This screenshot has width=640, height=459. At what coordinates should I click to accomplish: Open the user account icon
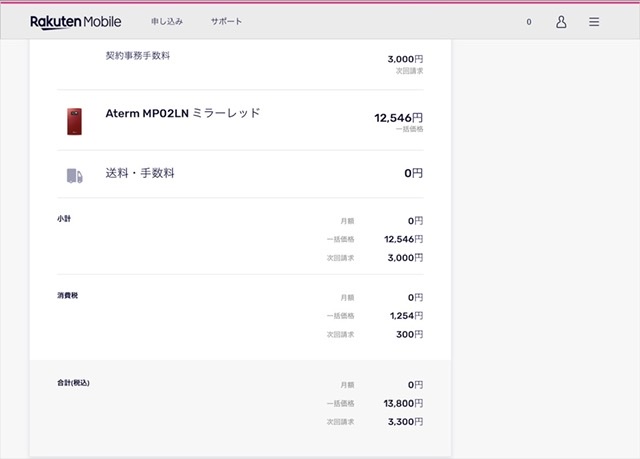561,22
